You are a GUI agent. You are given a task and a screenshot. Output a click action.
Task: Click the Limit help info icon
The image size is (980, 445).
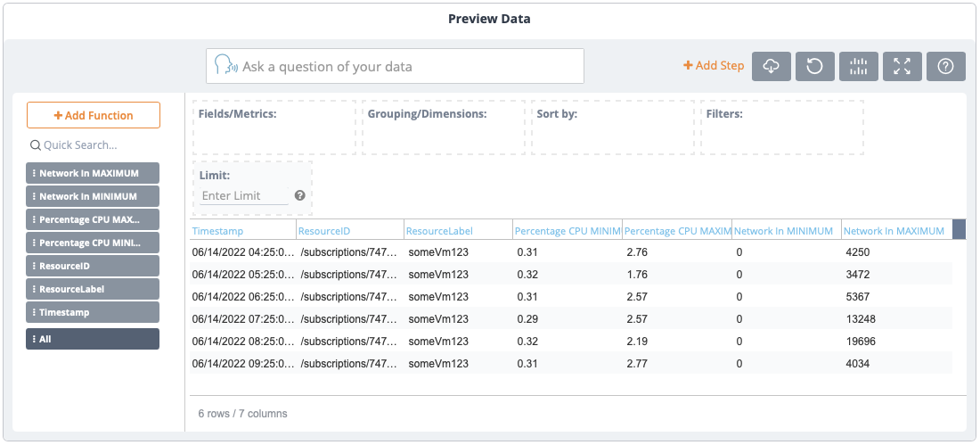[300, 195]
